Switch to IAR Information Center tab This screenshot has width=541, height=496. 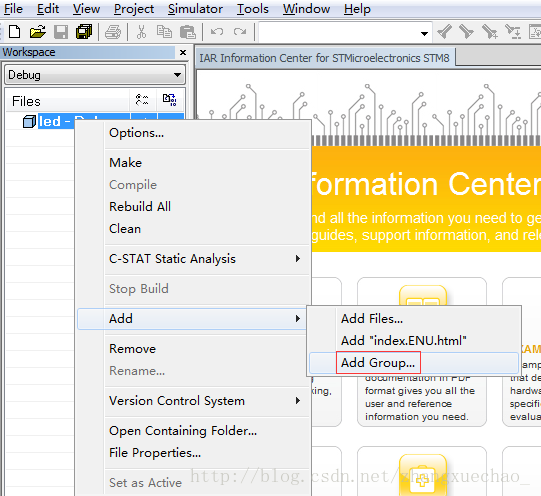pyautogui.click(x=324, y=58)
